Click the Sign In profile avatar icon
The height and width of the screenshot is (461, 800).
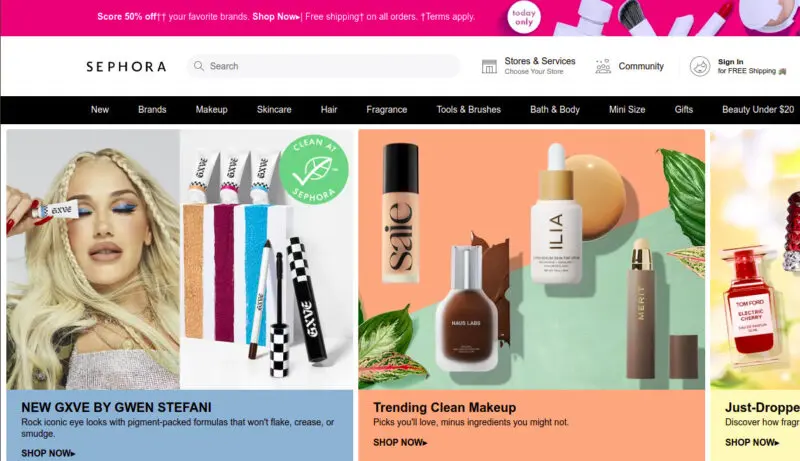click(x=699, y=66)
